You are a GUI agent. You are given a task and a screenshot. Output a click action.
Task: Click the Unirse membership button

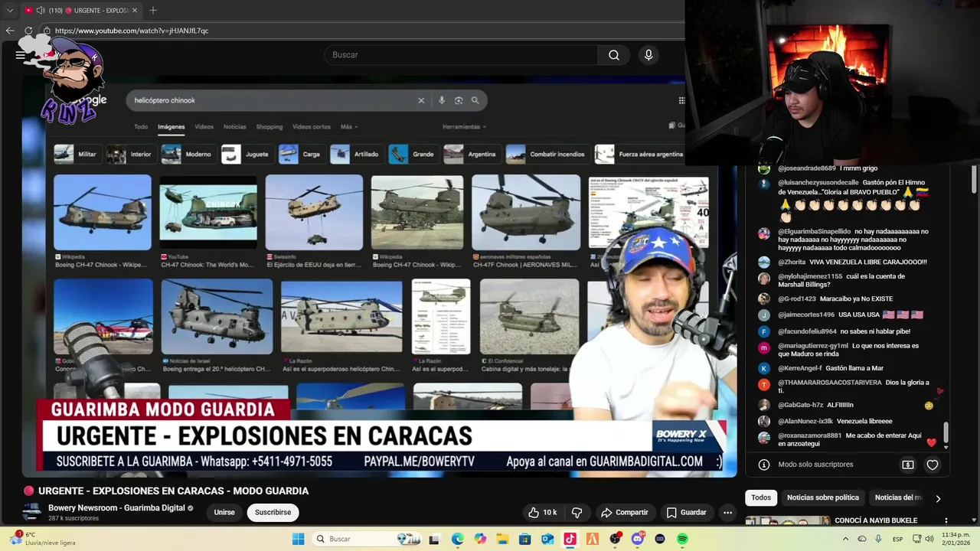(x=224, y=512)
